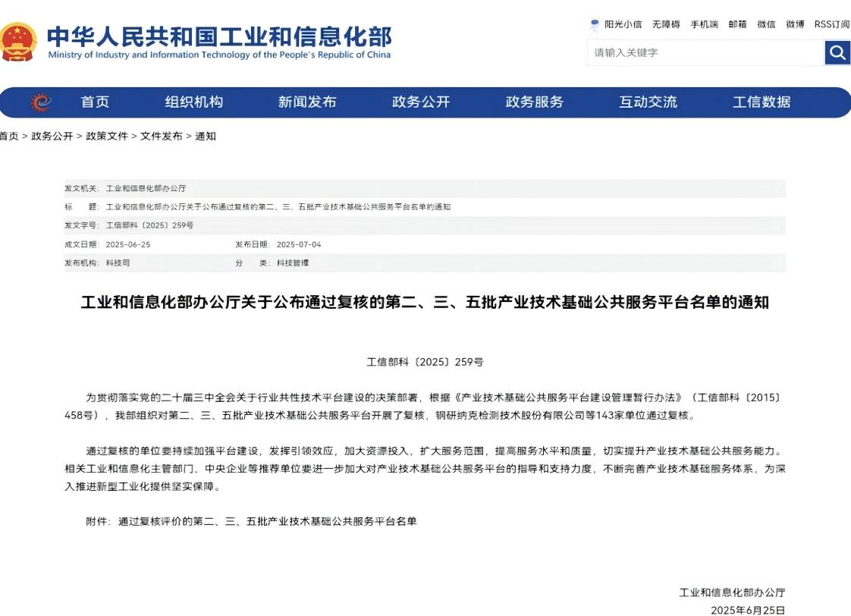
Task: Click the 分类 value 科技管理
Action: [293, 262]
